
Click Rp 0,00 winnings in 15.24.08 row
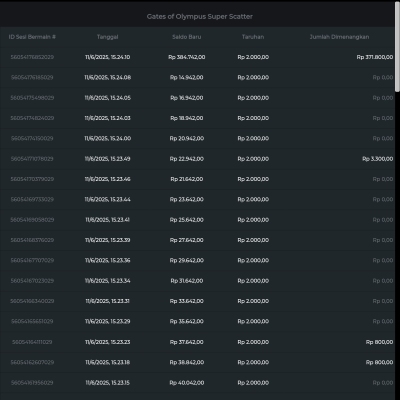point(383,78)
